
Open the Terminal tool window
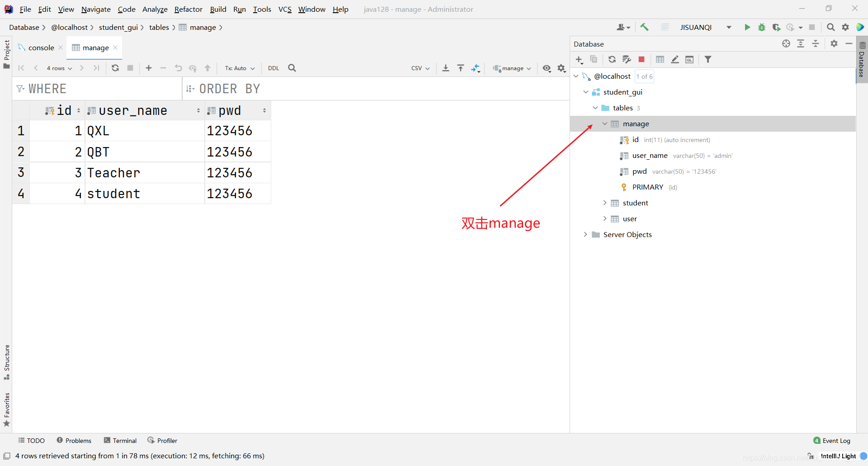(x=120, y=440)
